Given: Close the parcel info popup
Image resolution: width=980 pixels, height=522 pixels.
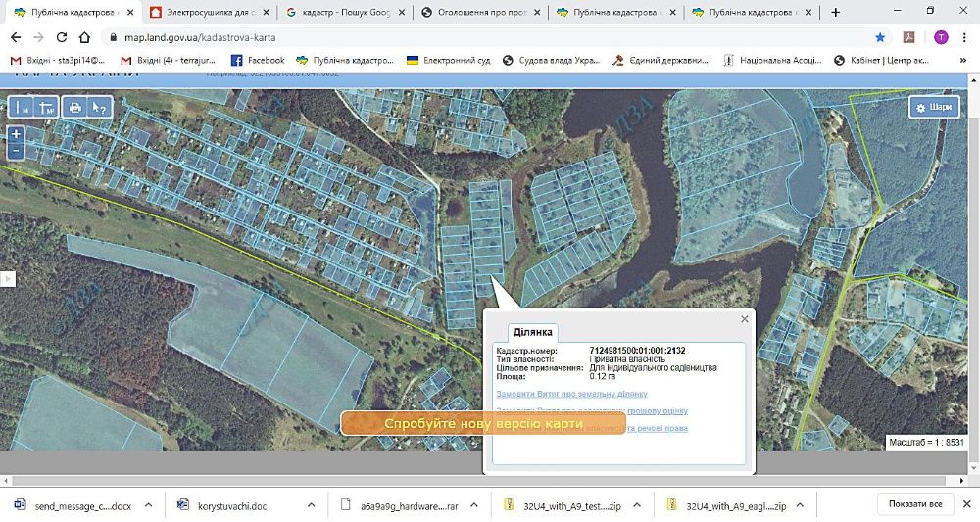Looking at the screenshot, I should pyautogui.click(x=745, y=319).
